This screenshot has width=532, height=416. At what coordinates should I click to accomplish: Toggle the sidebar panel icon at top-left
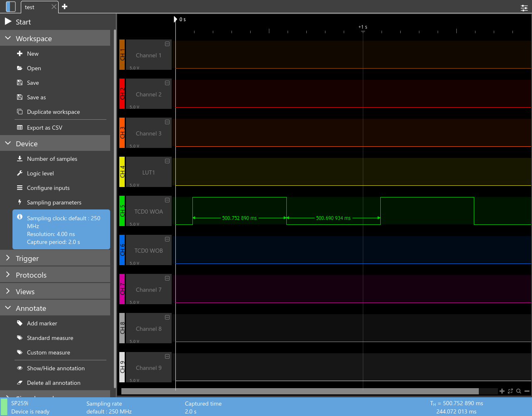pyautogui.click(x=11, y=7)
